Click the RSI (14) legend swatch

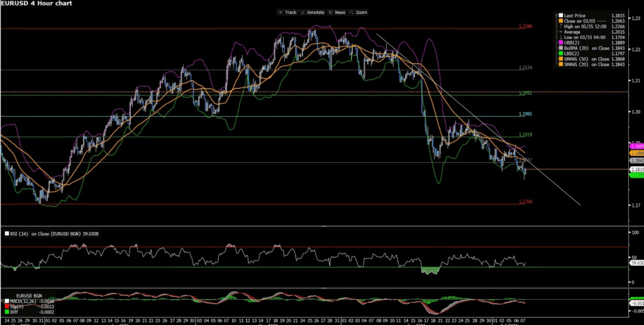pos(7,233)
